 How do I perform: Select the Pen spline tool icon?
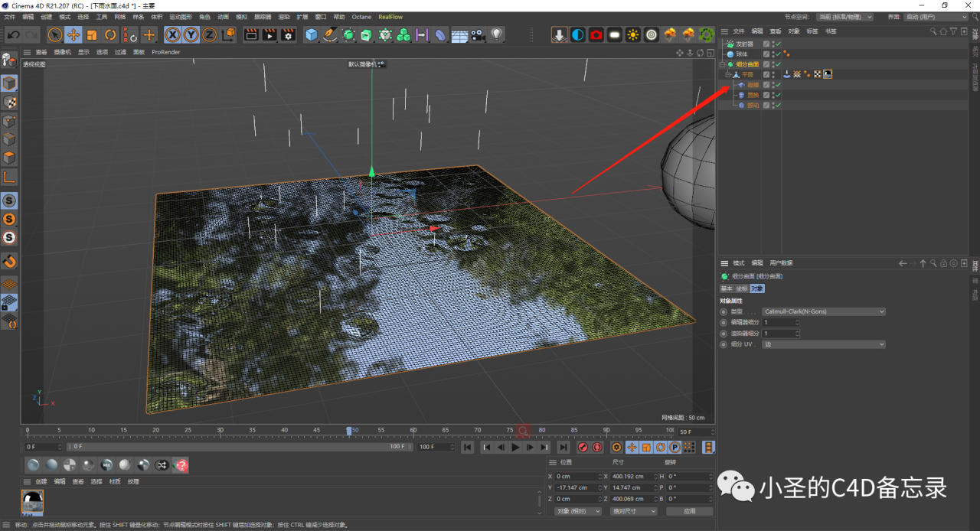pyautogui.click(x=330, y=34)
